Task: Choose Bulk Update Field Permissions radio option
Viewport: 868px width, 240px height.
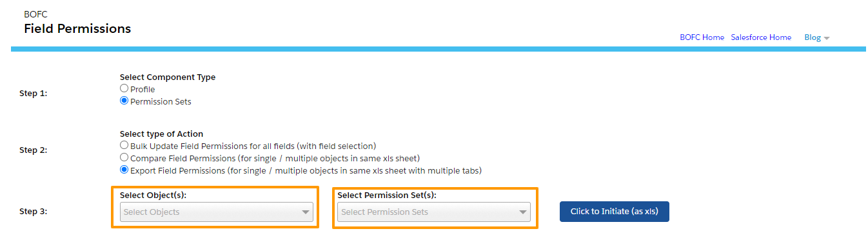Action: (x=124, y=145)
